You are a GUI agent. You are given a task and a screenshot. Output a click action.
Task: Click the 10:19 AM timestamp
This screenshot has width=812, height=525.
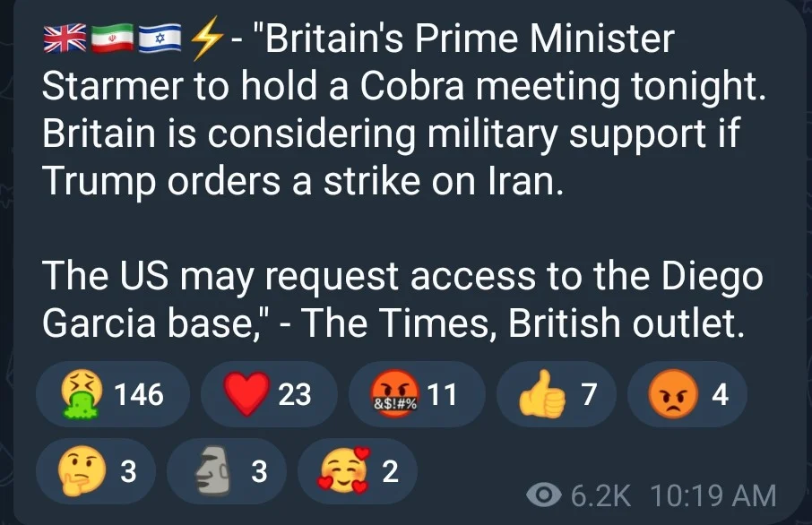tap(713, 495)
